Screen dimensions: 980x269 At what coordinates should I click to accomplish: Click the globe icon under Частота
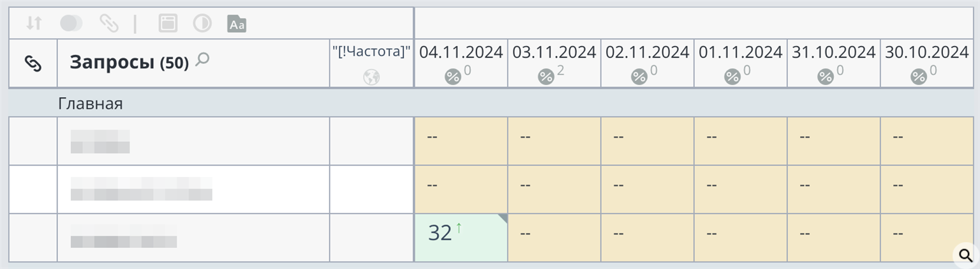click(x=371, y=77)
